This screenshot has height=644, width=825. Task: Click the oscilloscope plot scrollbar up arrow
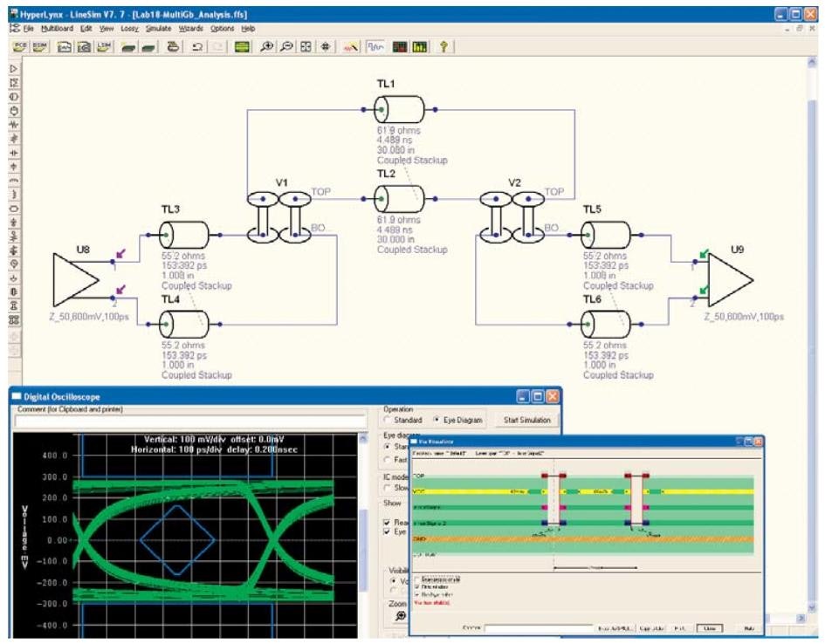[363, 438]
